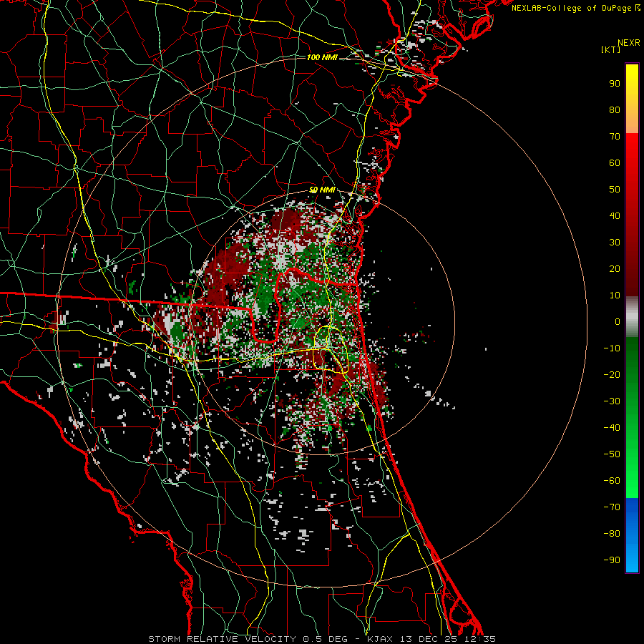Pick the blue segment of the color bar

632,535
